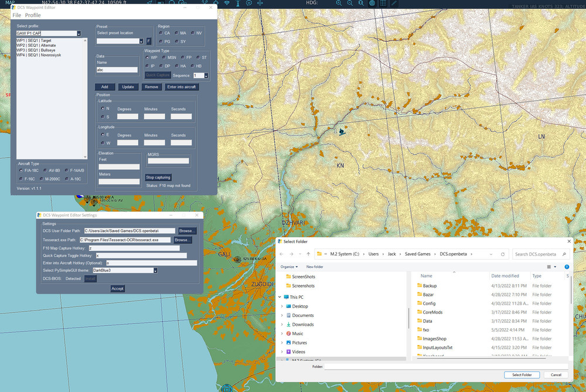The image size is (586, 392).
Task: Open the help icon in Select Folder dialog
Action: click(567, 267)
